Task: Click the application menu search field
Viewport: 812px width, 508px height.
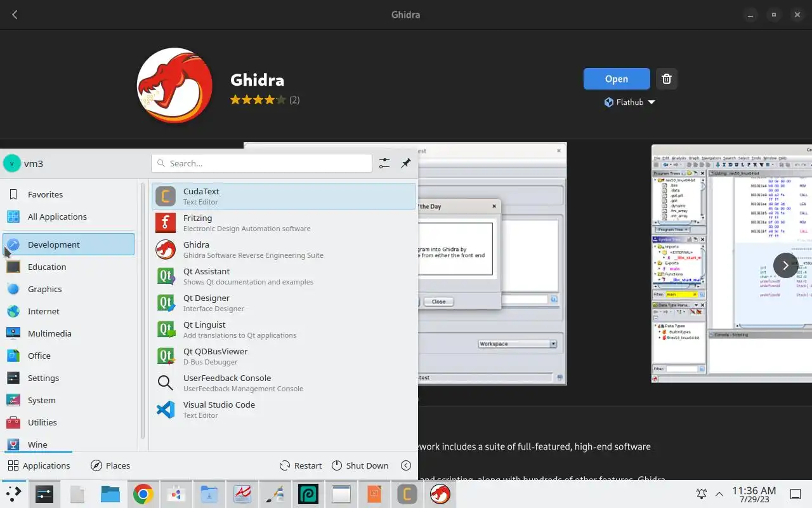Action: tap(261, 163)
